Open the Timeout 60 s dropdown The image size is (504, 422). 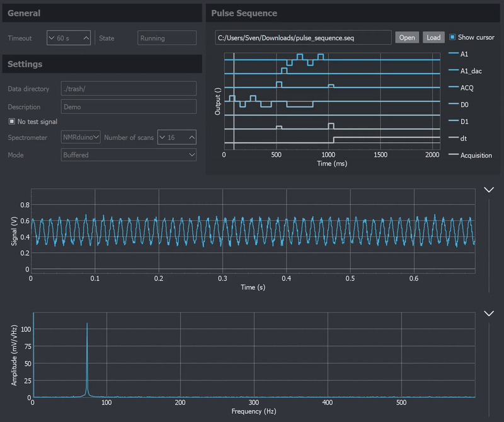coord(69,38)
